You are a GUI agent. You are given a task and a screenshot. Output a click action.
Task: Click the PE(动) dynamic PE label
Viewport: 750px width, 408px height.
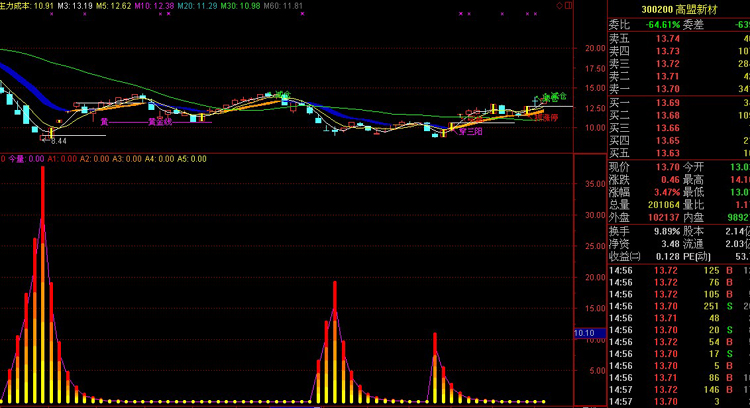pyautogui.click(x=696, y=256)
